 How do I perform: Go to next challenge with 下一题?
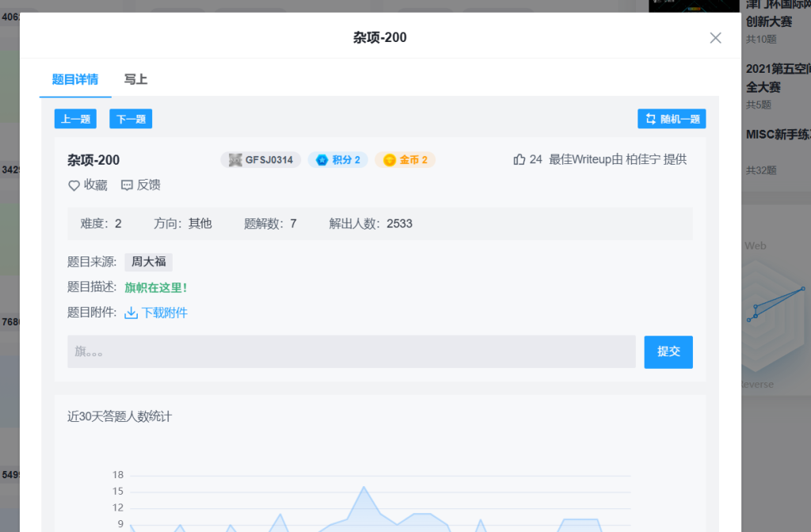[131, 119]
